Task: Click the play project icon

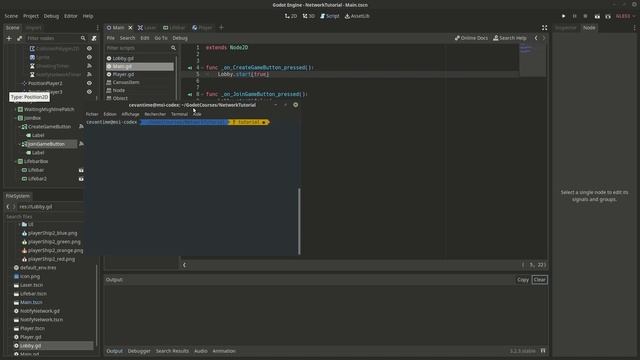Action: click(x=564, y=16)
